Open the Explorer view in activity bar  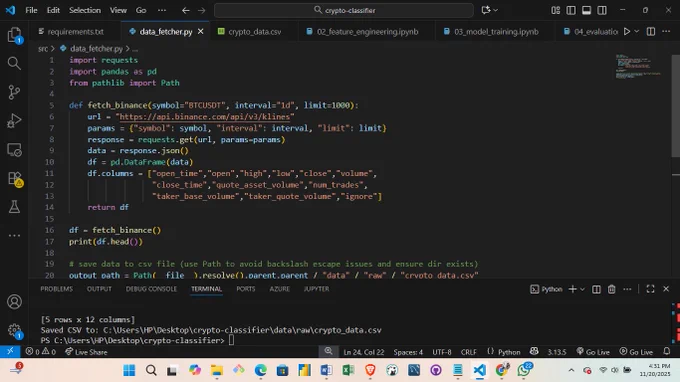click(14, 35)
